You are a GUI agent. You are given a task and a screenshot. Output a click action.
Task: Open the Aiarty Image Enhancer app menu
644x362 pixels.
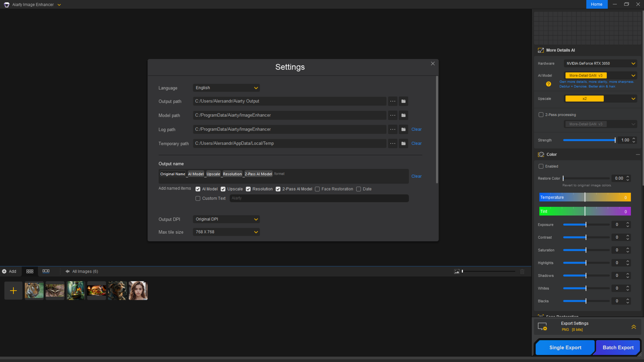59,5
